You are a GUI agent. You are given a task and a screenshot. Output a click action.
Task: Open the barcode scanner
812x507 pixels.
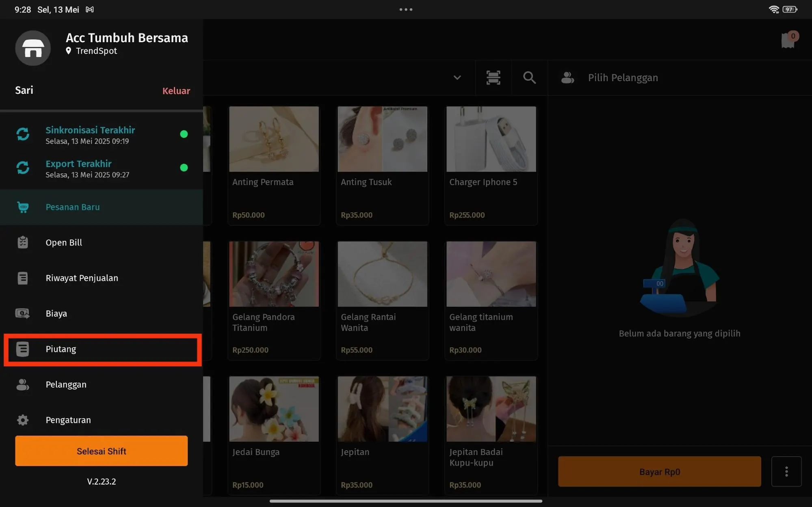point(493,78)
